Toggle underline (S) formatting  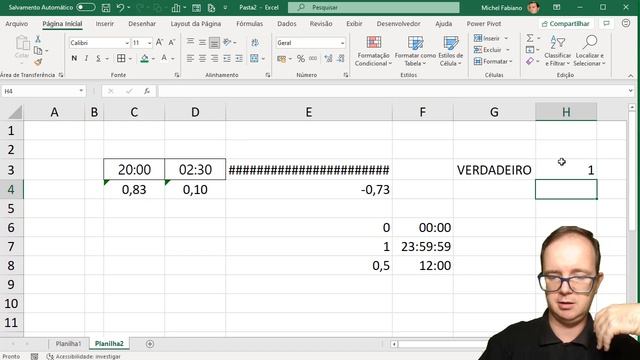coord(98,58)
